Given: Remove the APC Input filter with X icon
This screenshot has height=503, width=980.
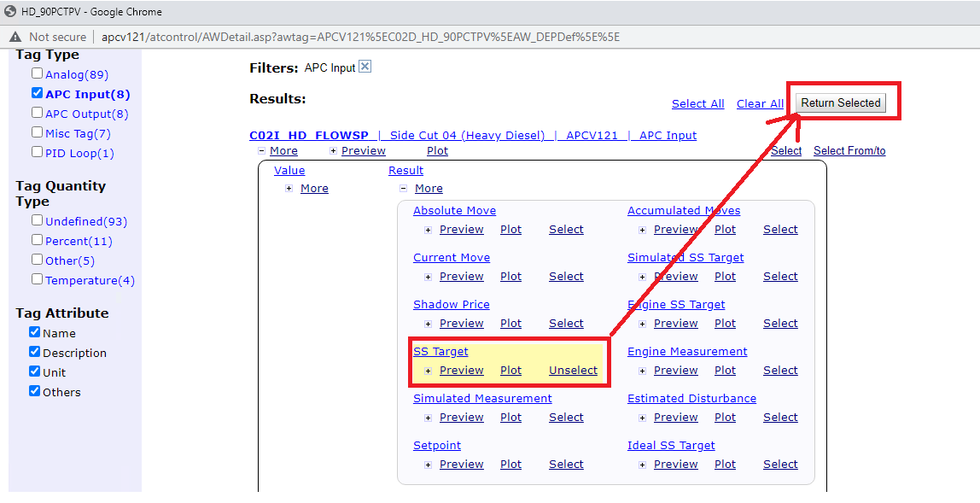Looking at the screenshot, I should (365, 67).
